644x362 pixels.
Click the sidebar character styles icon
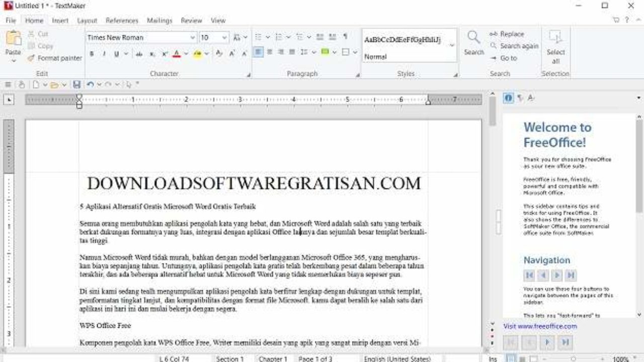pos(531,98)
